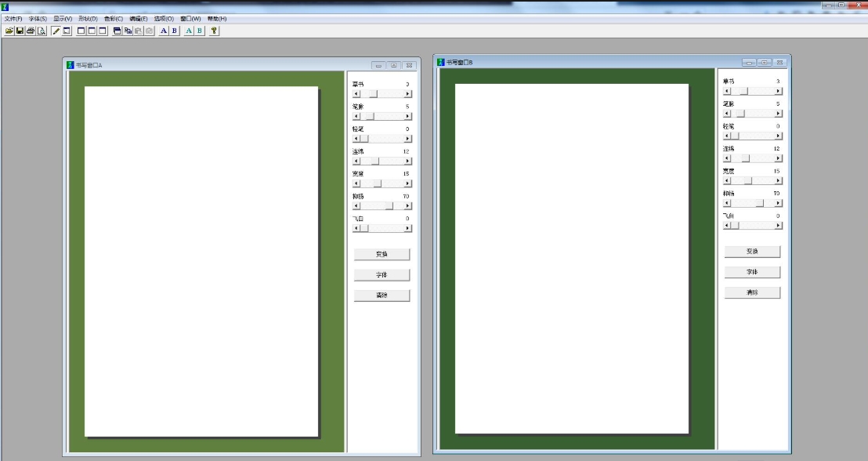Click the dark blue A toolbar icon
The image size is (868, 461).
point(163,31)
